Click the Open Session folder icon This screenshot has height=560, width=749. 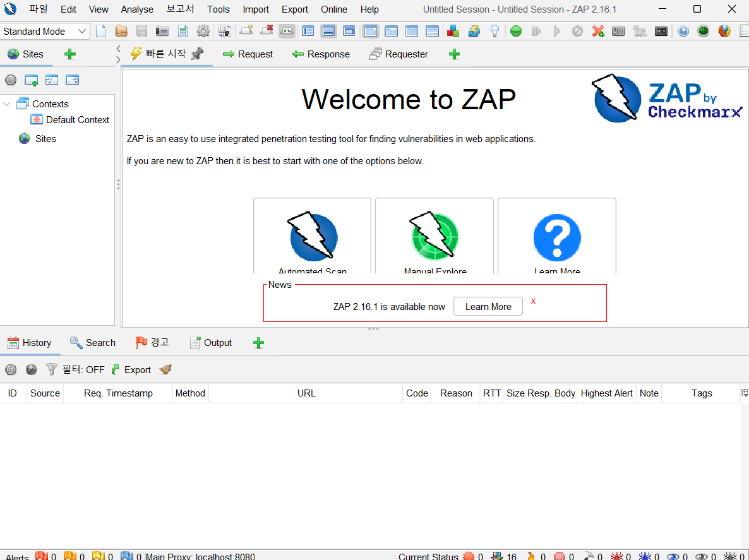point(121,31)
